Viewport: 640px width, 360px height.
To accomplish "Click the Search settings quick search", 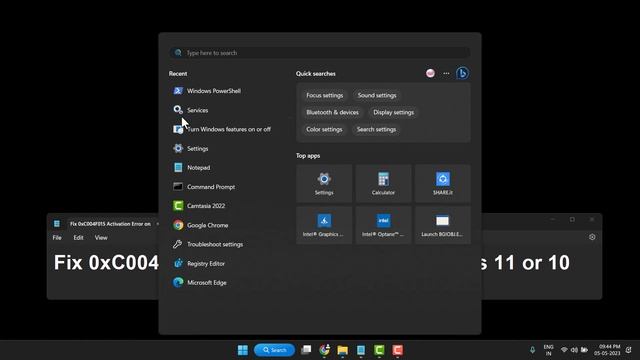I will click(x=376, y=129).
